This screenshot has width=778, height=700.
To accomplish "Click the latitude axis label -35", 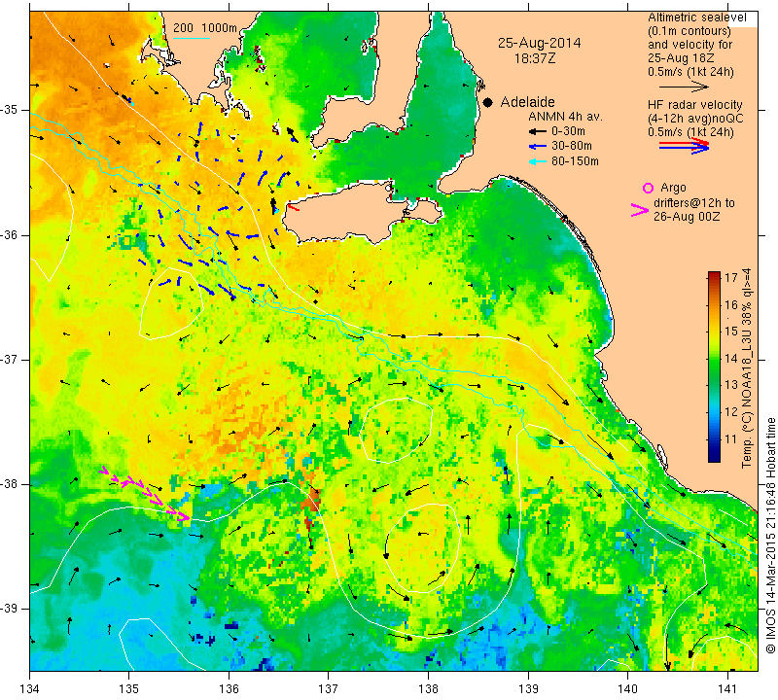I will point(10,110).
